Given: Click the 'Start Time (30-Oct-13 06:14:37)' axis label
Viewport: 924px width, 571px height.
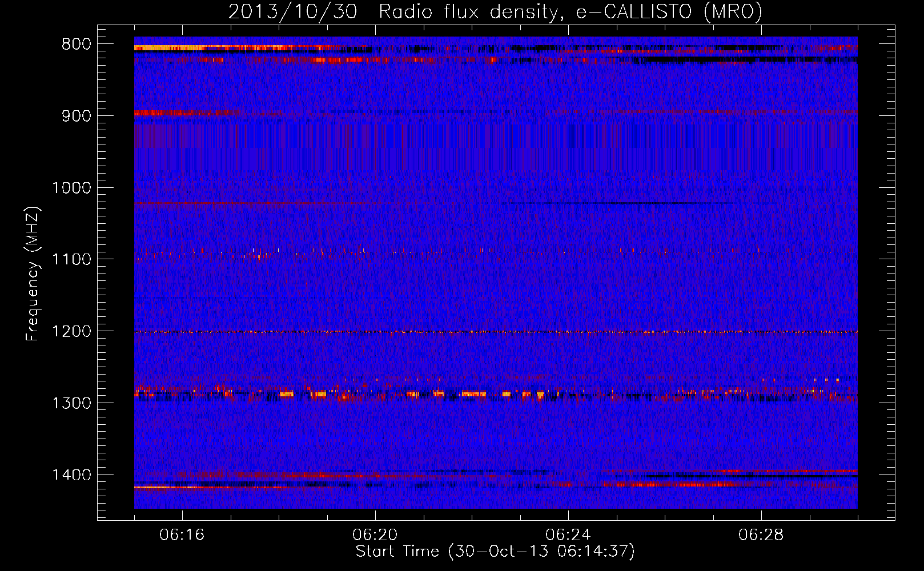Looking at the screenshot, I should [495, 552].
